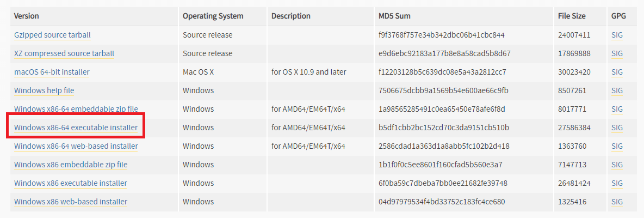The image size is (644, 218).
Task: Select Windows x86-64 embeddable zip file
Action: click(x=76, y=109)
